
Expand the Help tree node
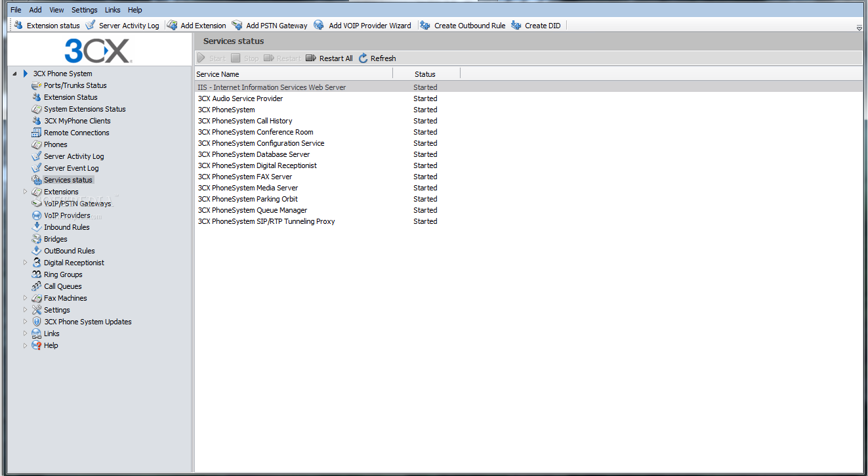26,345
